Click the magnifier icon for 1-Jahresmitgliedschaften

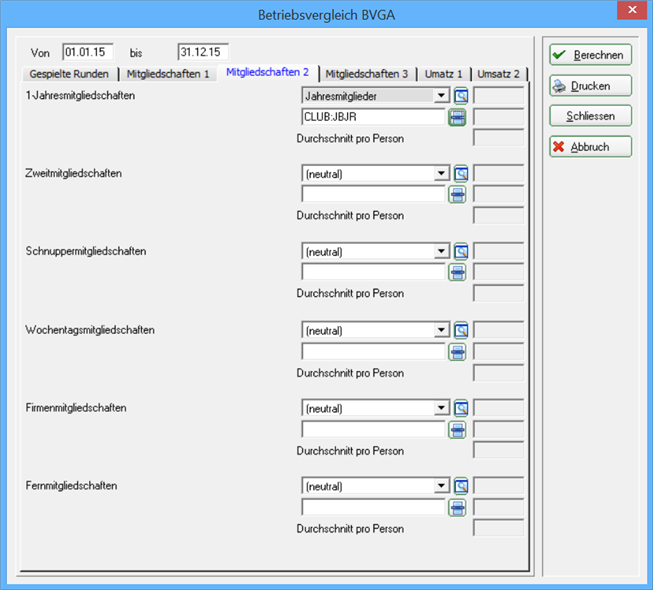(x=461, y=96)
